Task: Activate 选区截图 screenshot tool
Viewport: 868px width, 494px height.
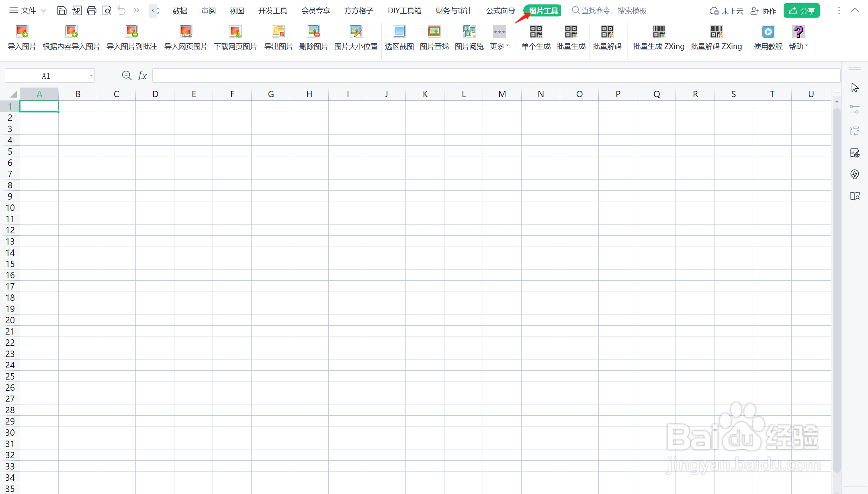Action: pos(399,38)
